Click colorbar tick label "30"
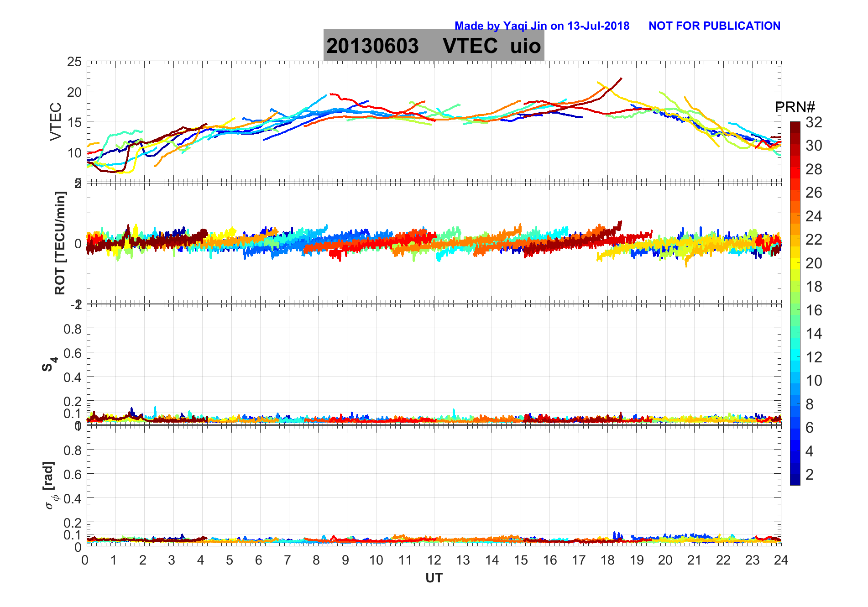The image size is (868, 607). click(814, 146)
